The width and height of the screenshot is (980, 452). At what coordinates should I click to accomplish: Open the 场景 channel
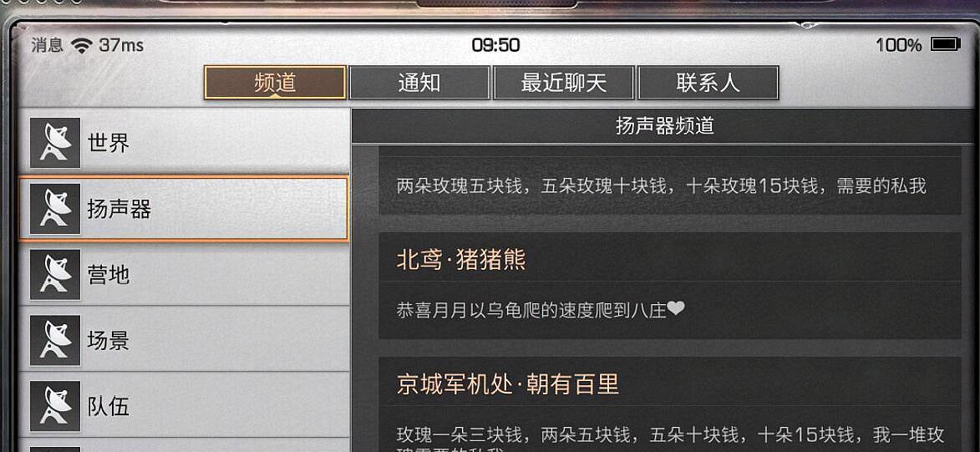point(184,340)
